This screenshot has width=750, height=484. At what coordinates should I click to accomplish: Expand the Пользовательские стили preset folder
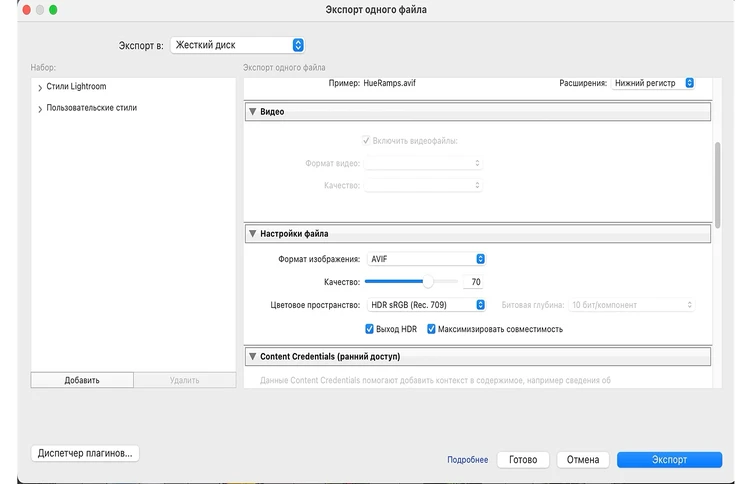coord(39,108)
